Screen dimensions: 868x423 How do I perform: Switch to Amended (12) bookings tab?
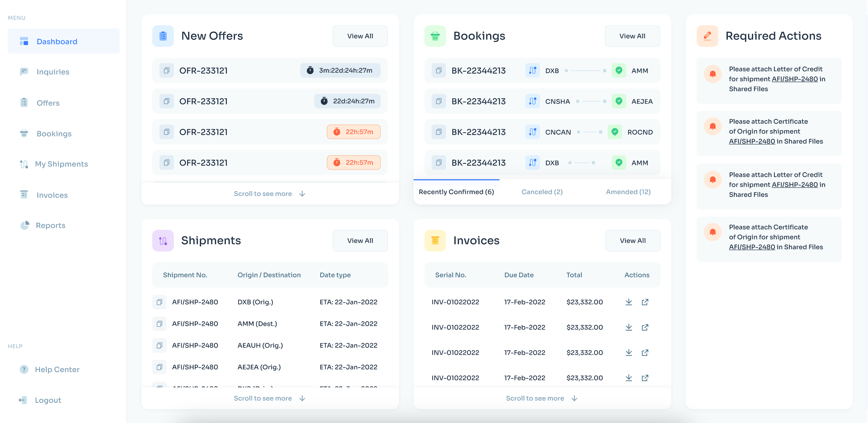click(x=628, y=192)
